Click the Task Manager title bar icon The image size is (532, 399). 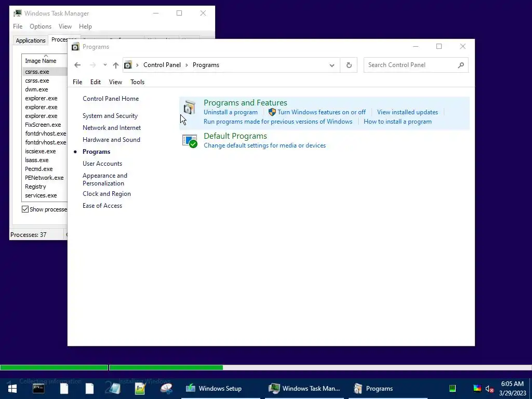click(18, 13)
